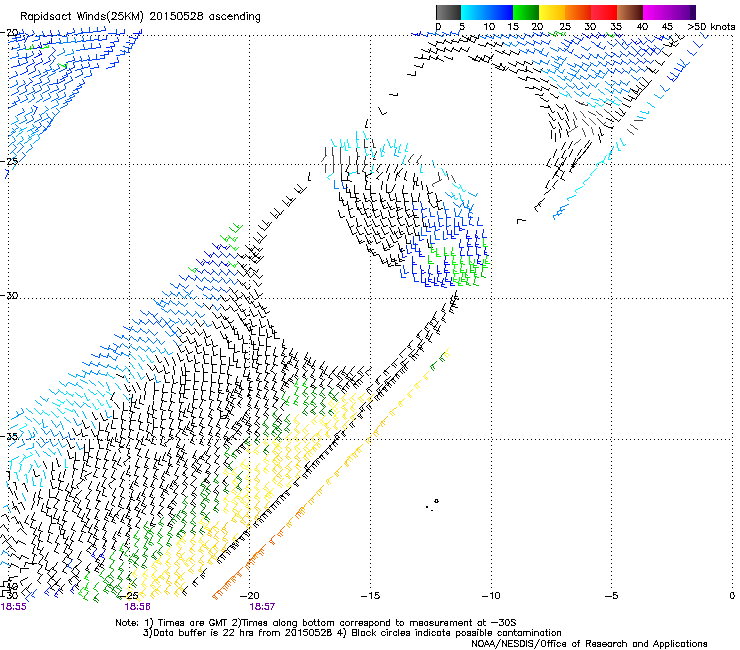Click the '45' label under the color bar
This screenshot has height=650, width=740.
pyautogui.click(x=667, y=27)
